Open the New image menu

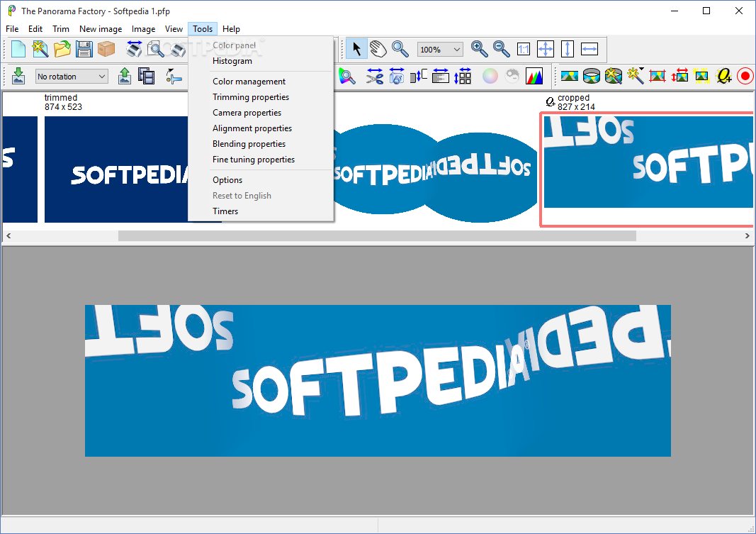pyautogui.click(x=101, y=29)
